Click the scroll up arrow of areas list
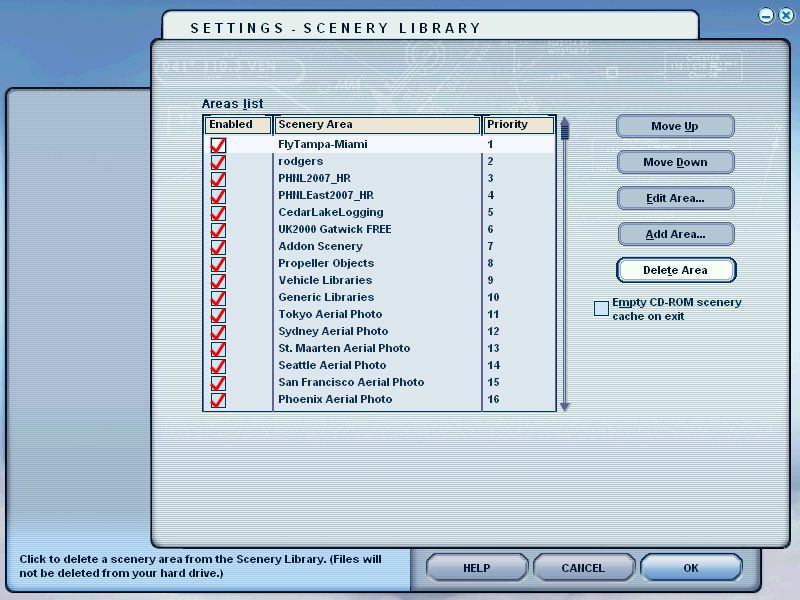Viewport: 800px width, 600px height. [x=564, y=121]
